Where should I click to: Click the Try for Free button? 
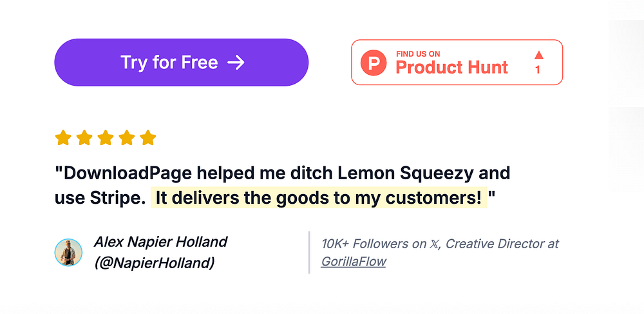181,63
